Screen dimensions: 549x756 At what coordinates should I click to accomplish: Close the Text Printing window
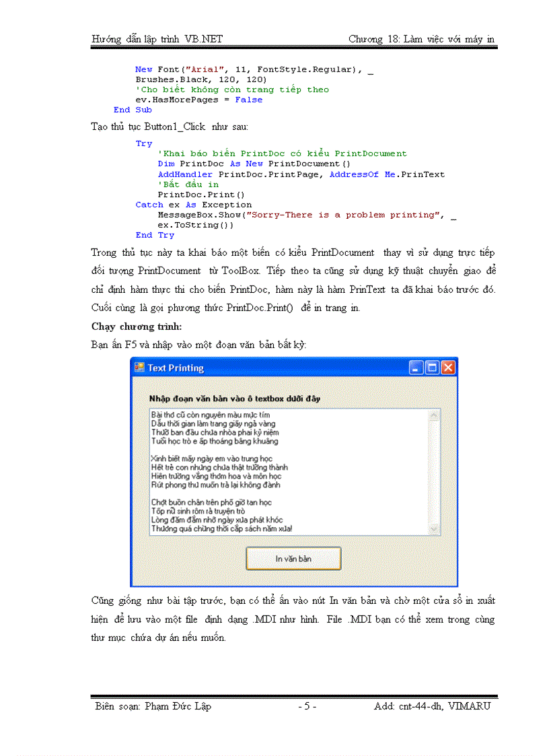tap(447, 368)
